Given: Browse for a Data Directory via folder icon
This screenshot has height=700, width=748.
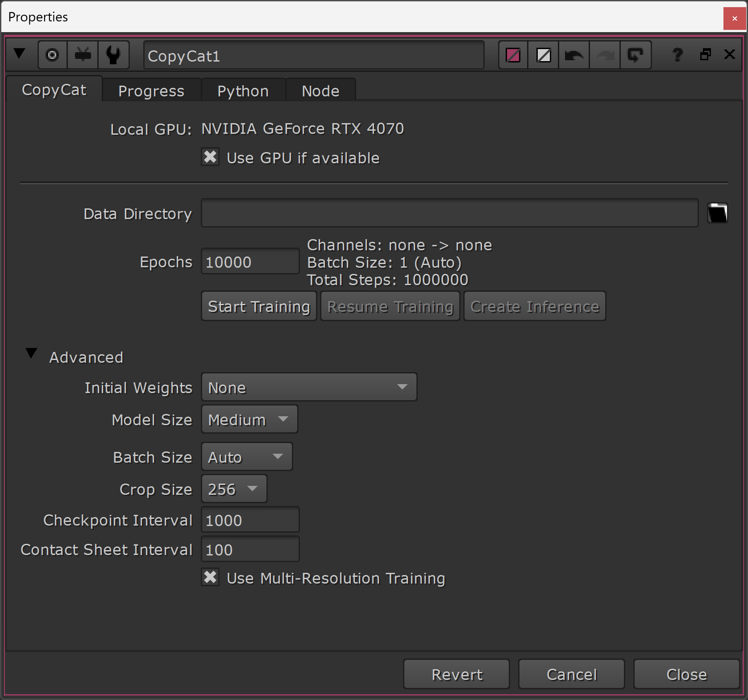Looking at the screenshot, I should point(718,213).
